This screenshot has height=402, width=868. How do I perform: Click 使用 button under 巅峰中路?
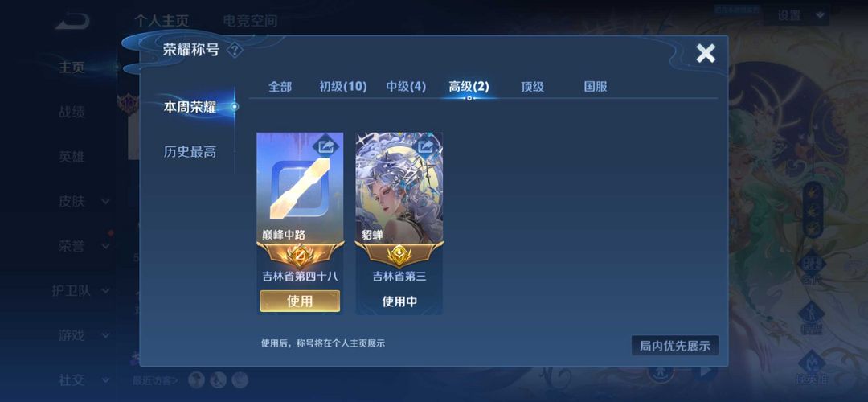tap(300, 301)
